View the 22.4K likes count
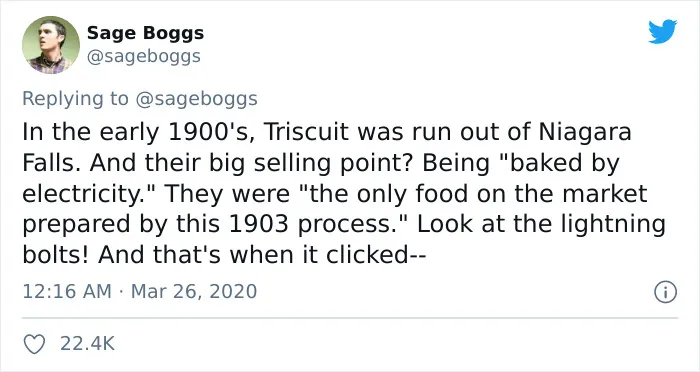The width and height of the screenshot is (700, 372). click(88, 343)
